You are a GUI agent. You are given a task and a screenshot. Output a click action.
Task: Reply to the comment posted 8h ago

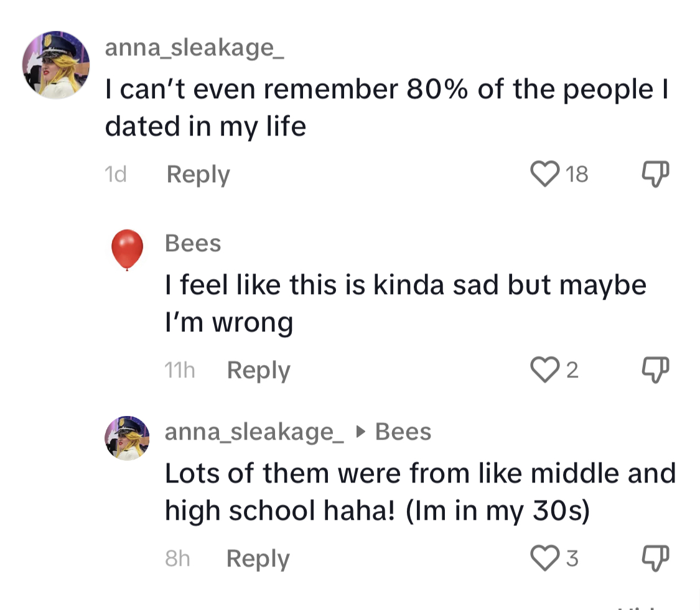(x=258, y=558)
